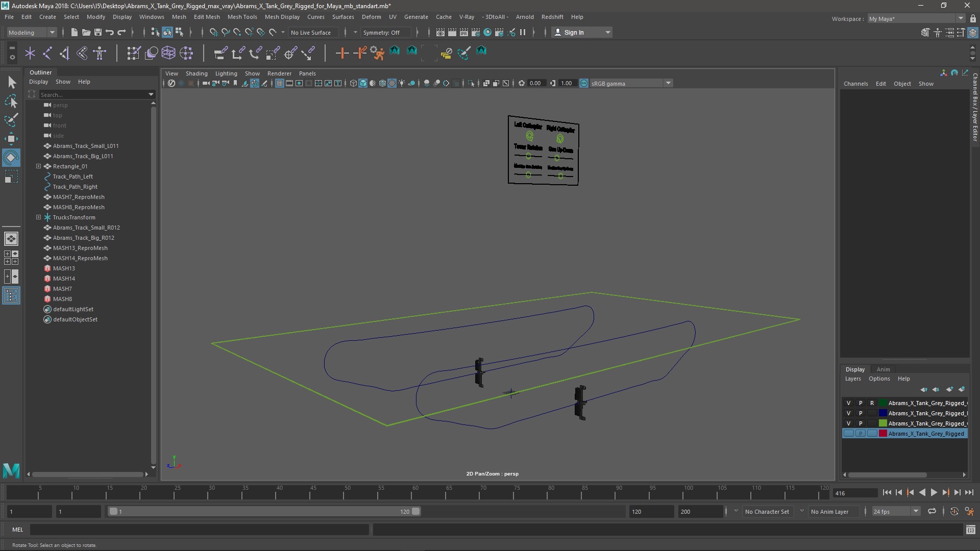Viewport: 980px width, 551px height.
Task: Open the Modeling menu set dropdown
Action: pyautogui.click(x=32, y=32)
